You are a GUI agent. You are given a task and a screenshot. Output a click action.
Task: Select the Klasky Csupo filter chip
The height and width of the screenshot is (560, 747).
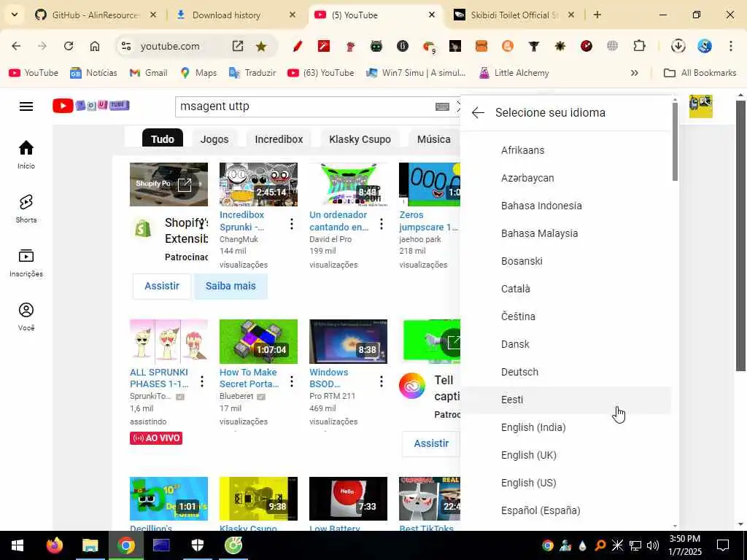360,139
